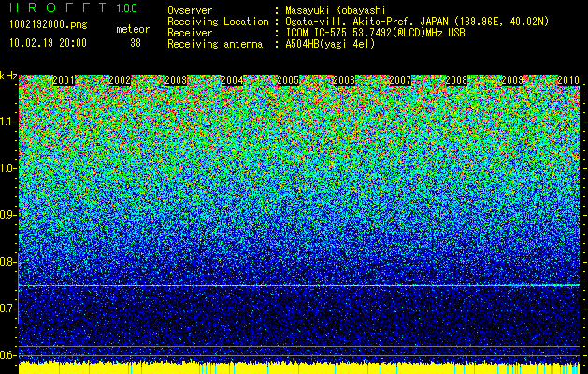Click the kHz axis unit label
The width and height of the screenshot is (588, 374).
coord(8,76)
